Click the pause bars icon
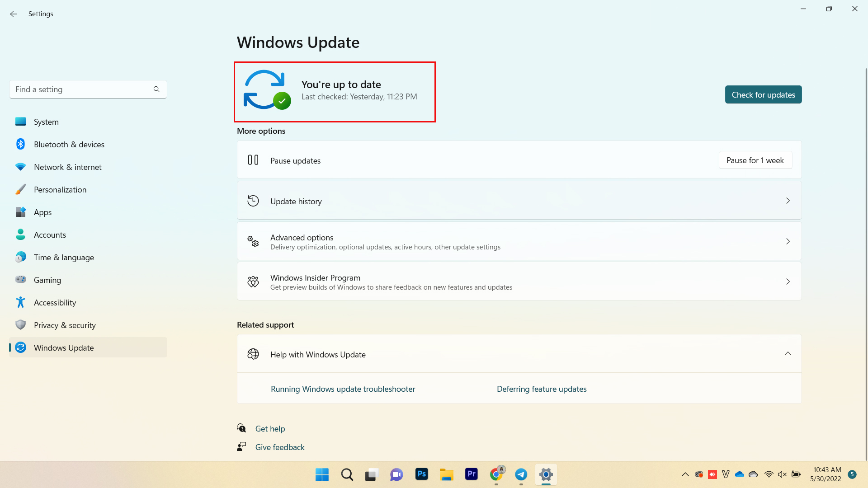Screen dimensions: 868x488 [253, 160]
